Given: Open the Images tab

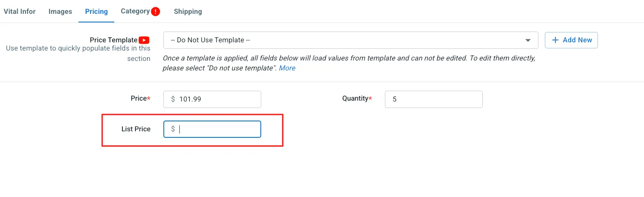Looking at the screenshot, I should click(x=60, y=11).
